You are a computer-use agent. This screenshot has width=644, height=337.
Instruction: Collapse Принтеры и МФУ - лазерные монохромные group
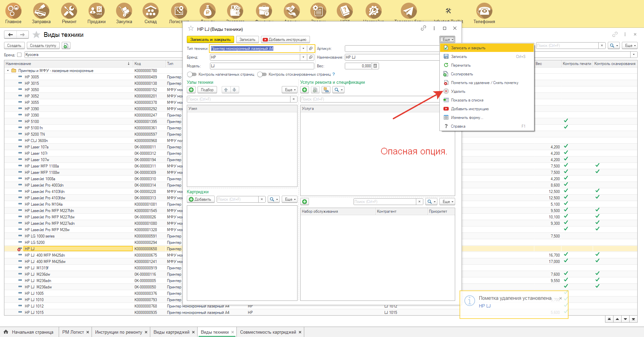click(8, 71)
